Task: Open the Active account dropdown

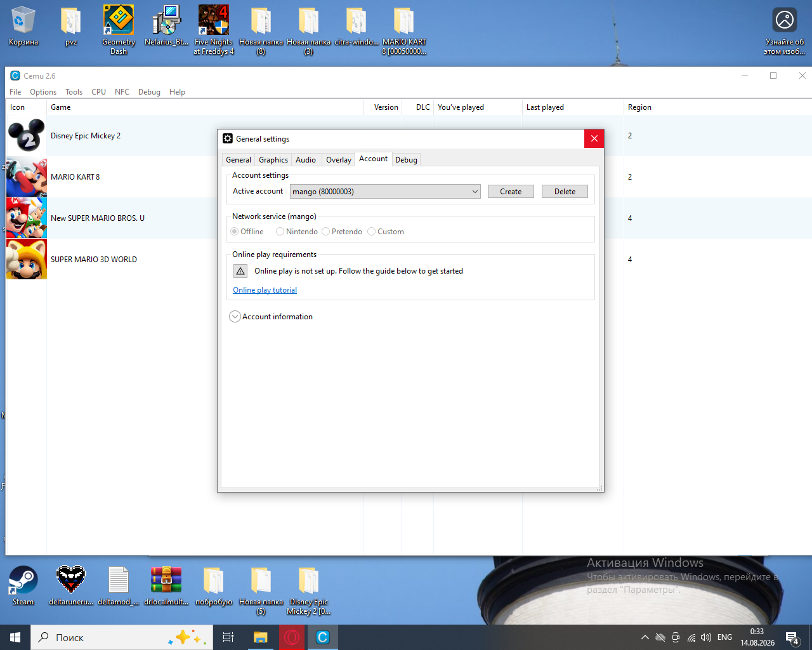Action: 385,191
